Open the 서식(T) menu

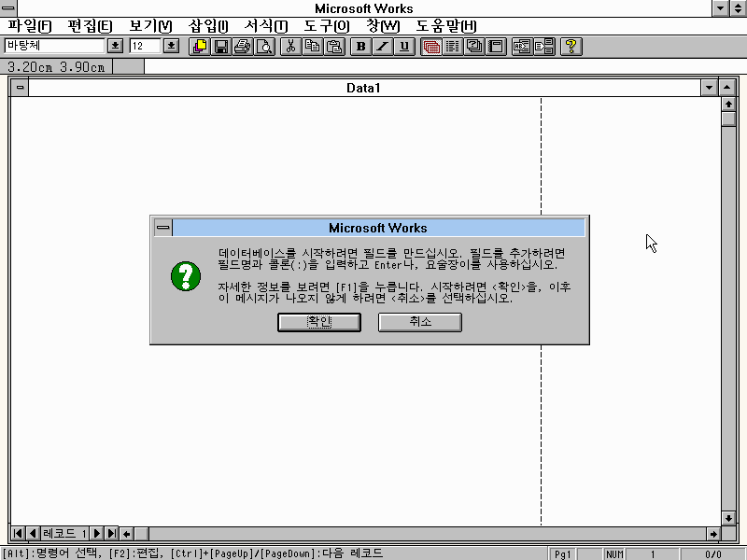(266, 26)
